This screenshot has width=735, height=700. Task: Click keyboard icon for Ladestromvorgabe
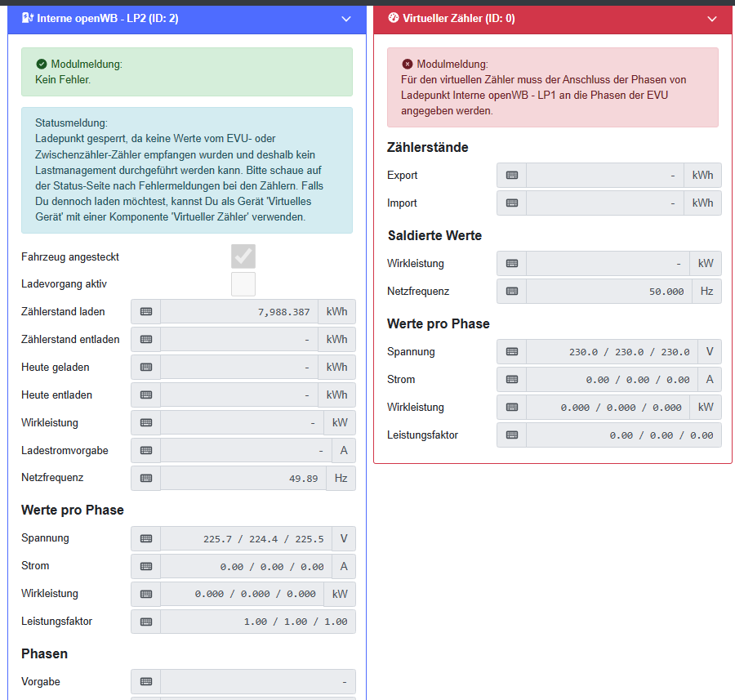coord(146,451)
